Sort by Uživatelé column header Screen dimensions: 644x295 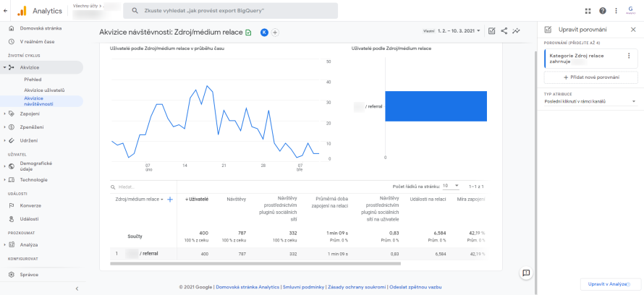(197, 199)
